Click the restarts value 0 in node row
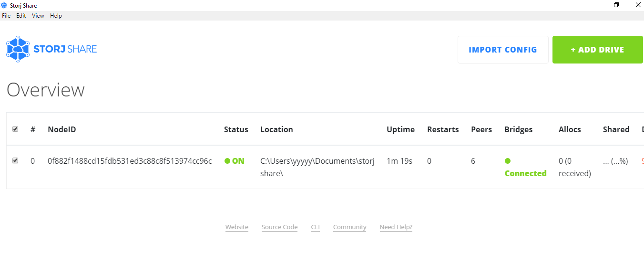Screen dimensions: 644x254 pos(429,161)
